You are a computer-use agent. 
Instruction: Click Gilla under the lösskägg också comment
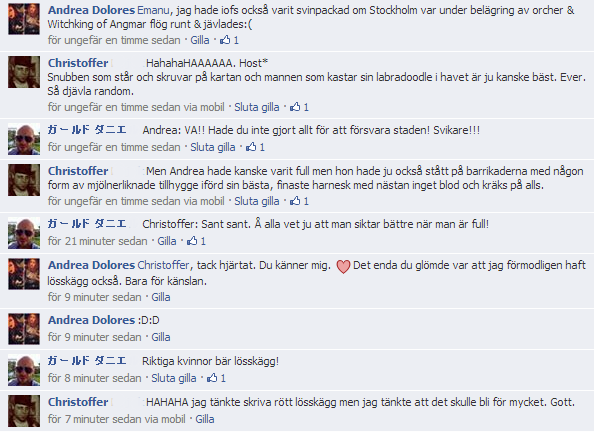[161, 297]
